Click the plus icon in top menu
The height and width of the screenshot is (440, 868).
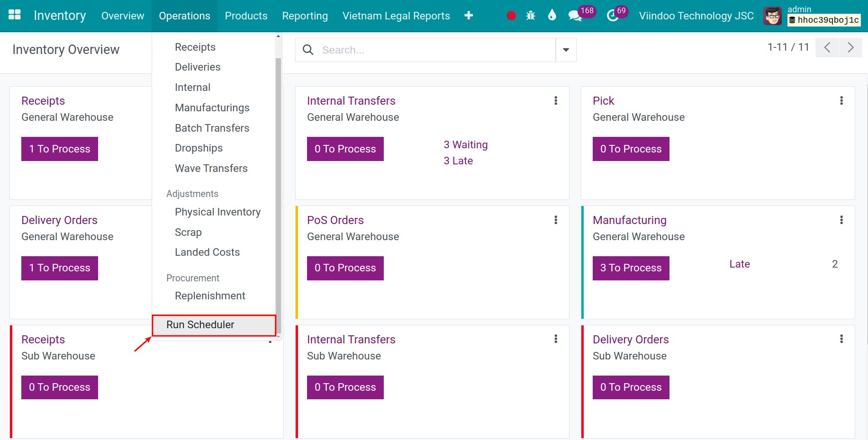pyautogui.click(x=469, y=16)
